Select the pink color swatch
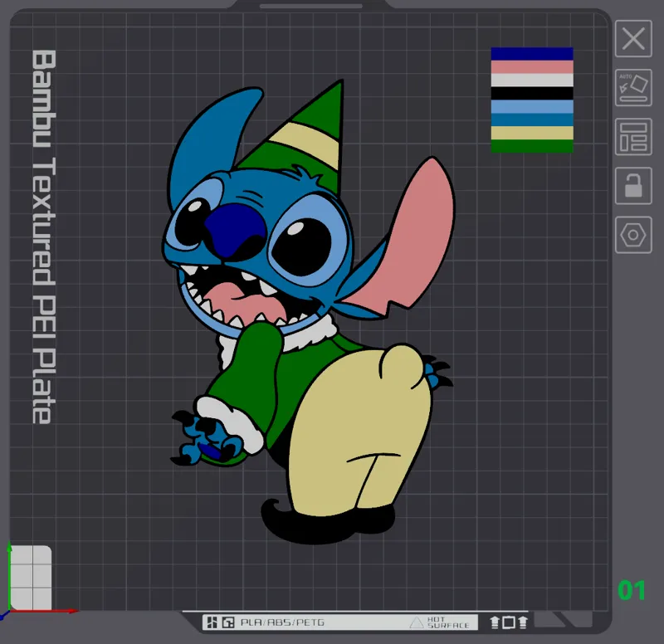Image resolution: width=664 pixels, height=644 pixels. pyautogui.click(x=532, y=67)
